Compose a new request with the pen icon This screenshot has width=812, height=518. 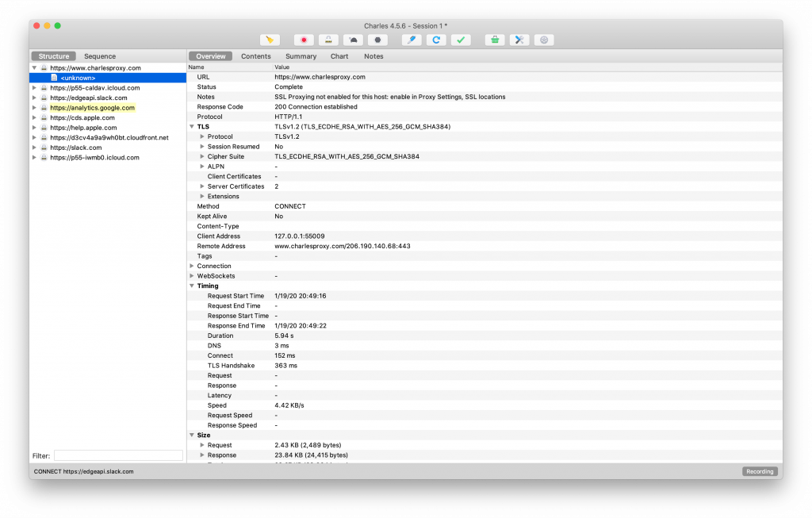coord(412,40)
